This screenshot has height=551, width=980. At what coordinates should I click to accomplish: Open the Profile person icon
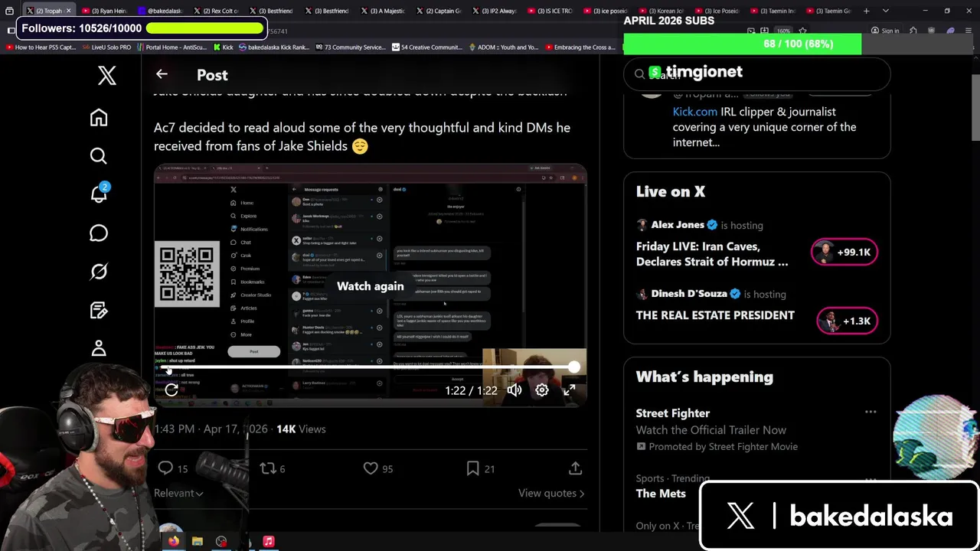pyautogui.click(x=99, y=348)
